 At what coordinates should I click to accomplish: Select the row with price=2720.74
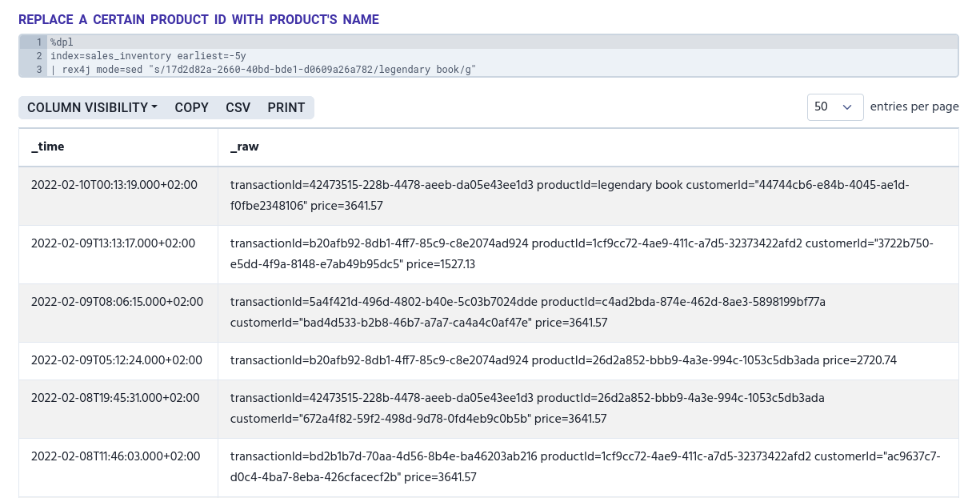pyautogui.click(x=488, y=361)
